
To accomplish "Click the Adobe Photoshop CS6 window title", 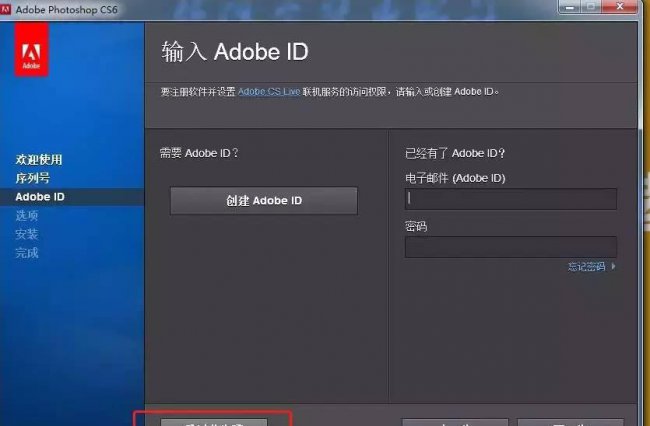I will [x=67, y=9].
